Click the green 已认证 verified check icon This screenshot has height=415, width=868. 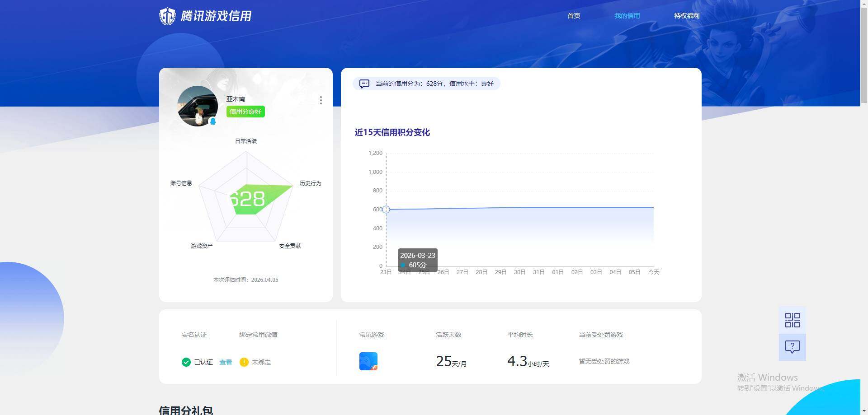[186, 362]
